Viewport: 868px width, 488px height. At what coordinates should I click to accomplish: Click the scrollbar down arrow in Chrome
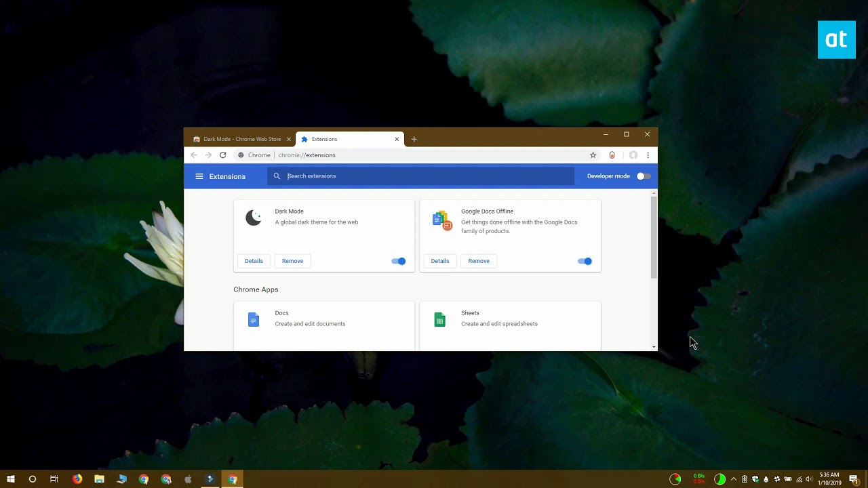[x=654, y=347]
